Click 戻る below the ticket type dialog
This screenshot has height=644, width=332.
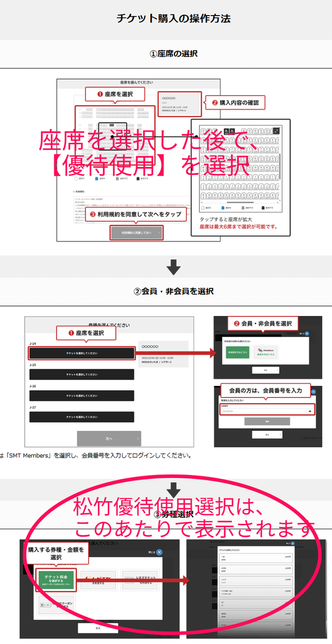click(98, 628)
